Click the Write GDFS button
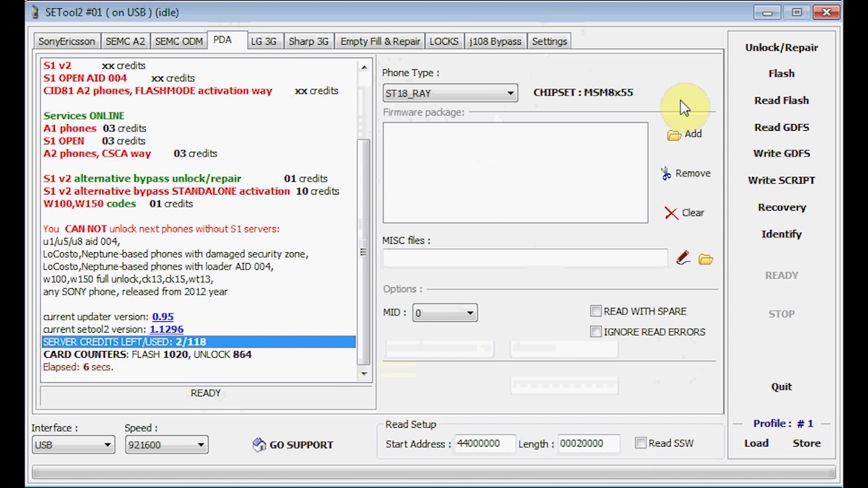This screenshot has height=488, width=868. click(x=781, y=153)
